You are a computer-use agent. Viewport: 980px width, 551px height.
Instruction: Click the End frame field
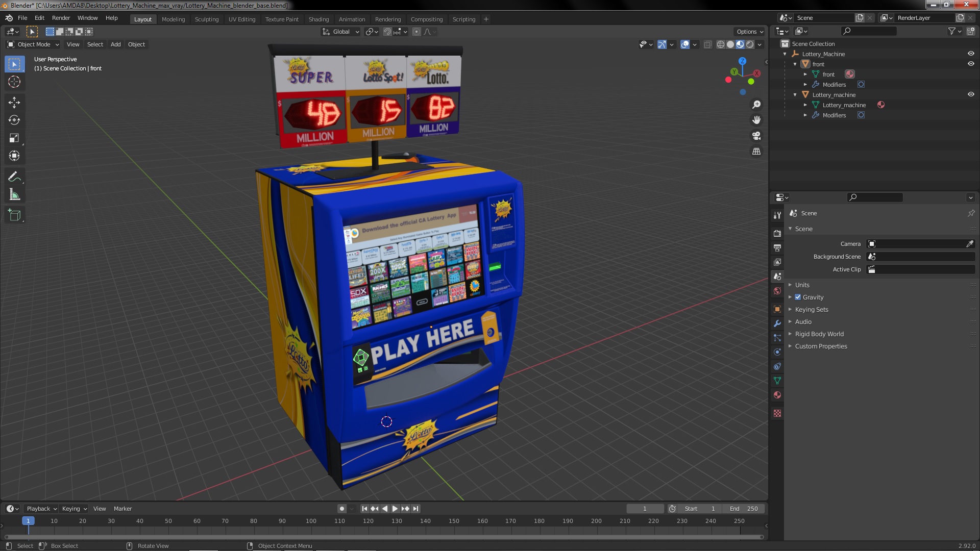click(744, 509)
